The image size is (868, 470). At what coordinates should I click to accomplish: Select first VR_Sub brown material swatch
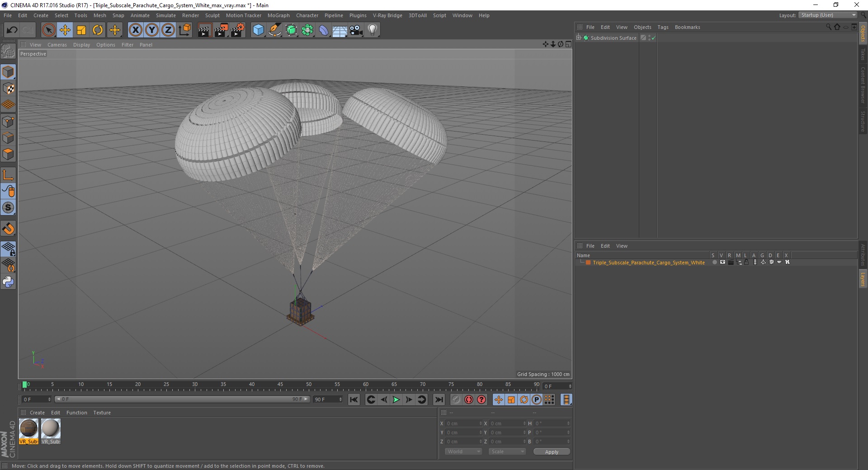28,431
